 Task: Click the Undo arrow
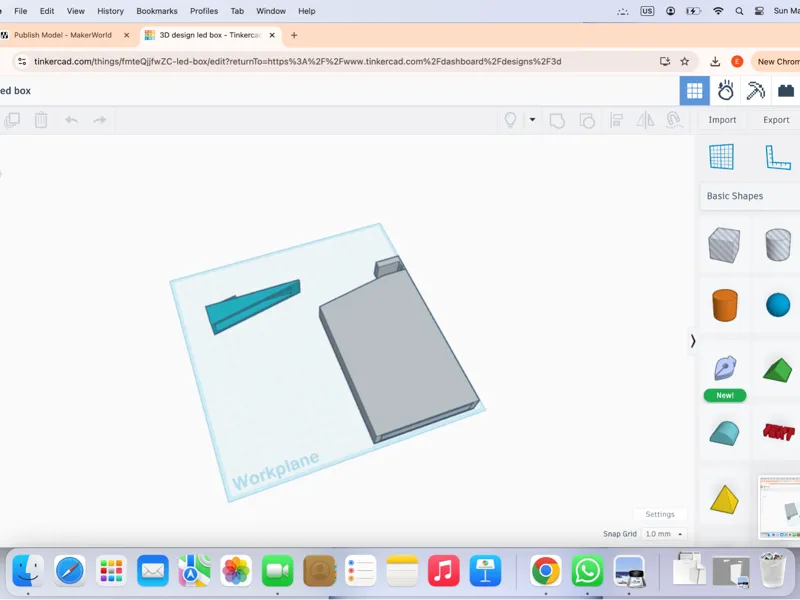click(x=71, y=120)
